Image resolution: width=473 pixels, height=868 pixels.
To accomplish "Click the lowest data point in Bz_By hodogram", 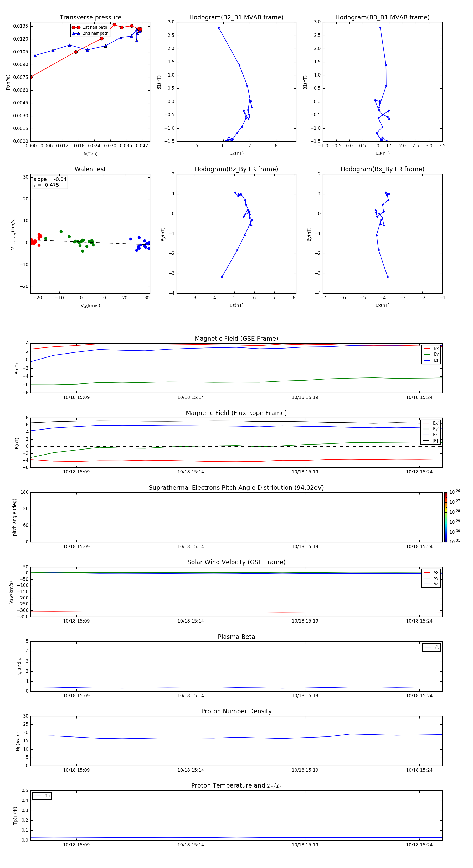I will click(222, 277).
